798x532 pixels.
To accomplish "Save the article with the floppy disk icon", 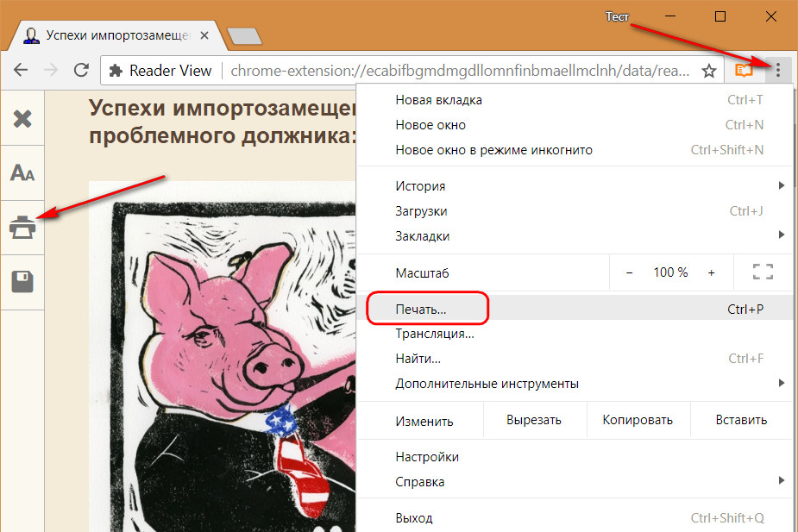I will 22,282.
